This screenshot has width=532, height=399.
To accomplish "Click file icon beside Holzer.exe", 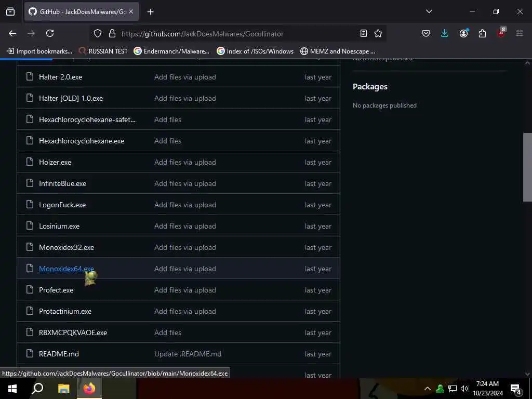I will (x=30, y=162).
